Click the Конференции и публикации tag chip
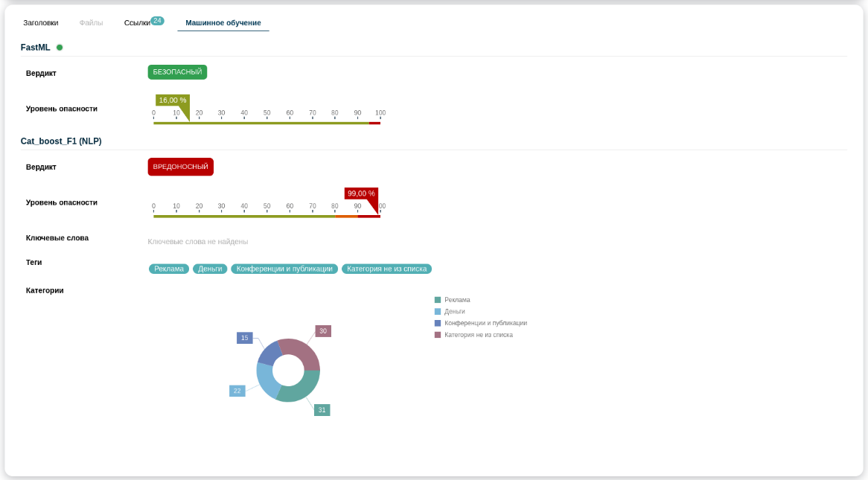The width and height of the screenshot is (868, 480). [x=284, y=269]
